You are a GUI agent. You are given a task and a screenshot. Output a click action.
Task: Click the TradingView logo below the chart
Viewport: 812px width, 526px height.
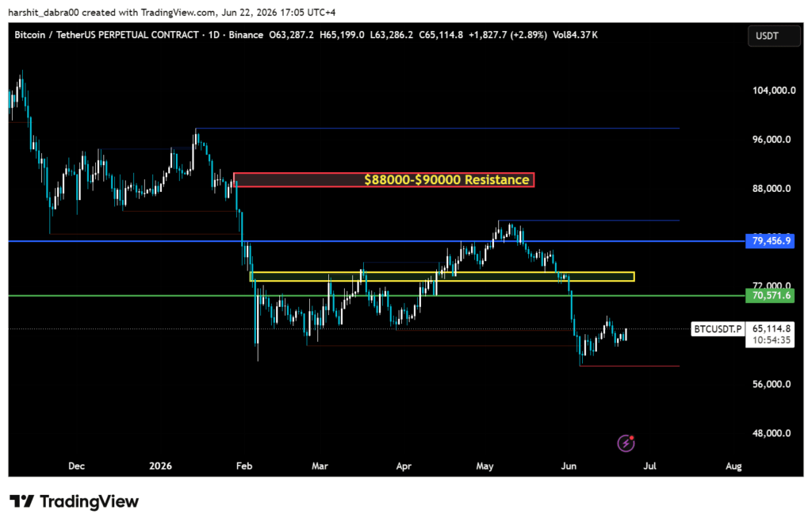[74, 501]
